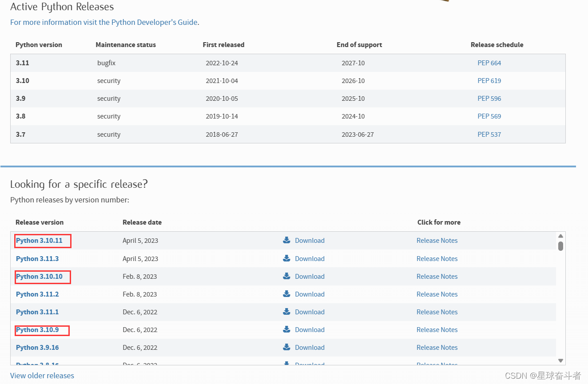This screenshot has width=588, height=384.
Task: Click download icon in Python 3.11.1 row
Action: 286,312
